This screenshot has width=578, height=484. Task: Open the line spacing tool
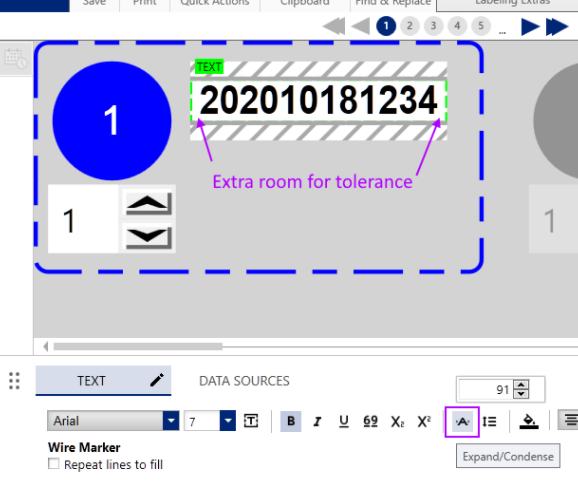coord(489,421)
